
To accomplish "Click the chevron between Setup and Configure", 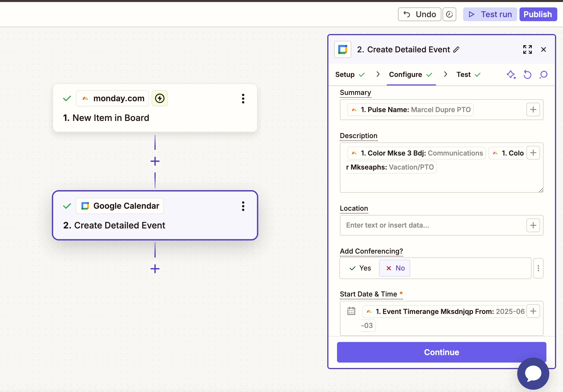I will pyautogui.click(x=378, y=74).
